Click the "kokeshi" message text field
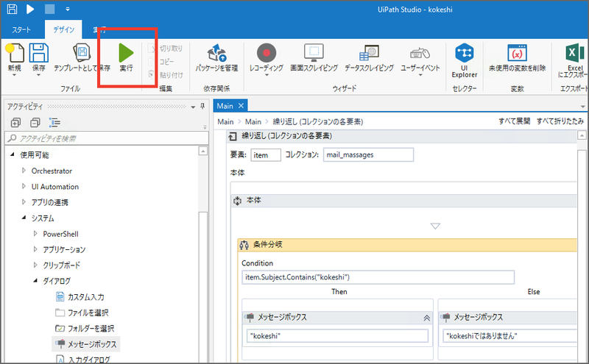Screen dimensions: 589x364 pyautogui.click(x=337, y=336)
